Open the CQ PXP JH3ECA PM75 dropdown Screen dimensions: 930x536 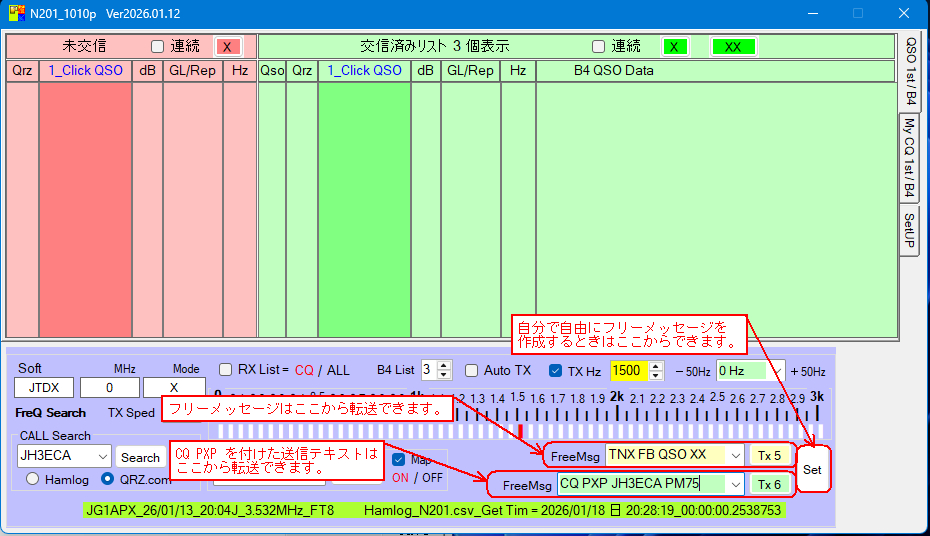pos(737,484)
